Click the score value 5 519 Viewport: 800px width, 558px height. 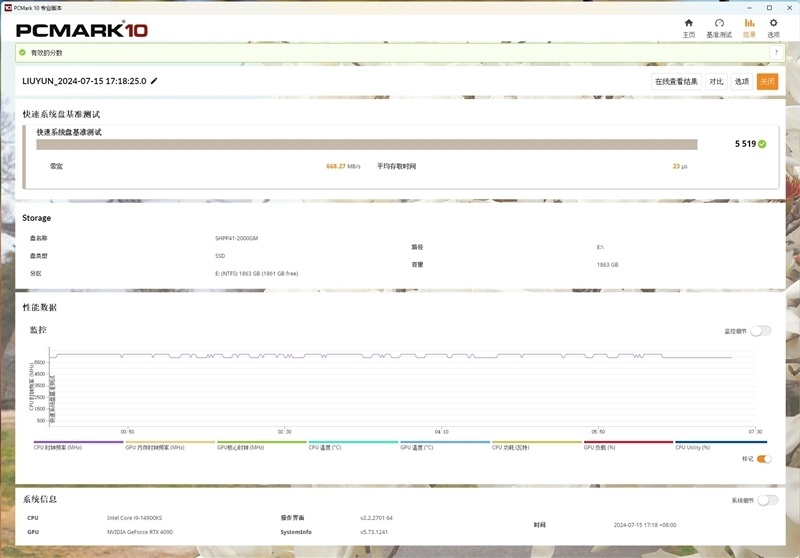[x=745, y=144]
